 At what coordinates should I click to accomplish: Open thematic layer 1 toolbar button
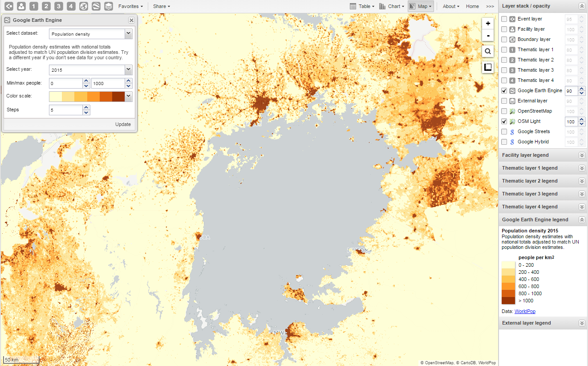33,6
